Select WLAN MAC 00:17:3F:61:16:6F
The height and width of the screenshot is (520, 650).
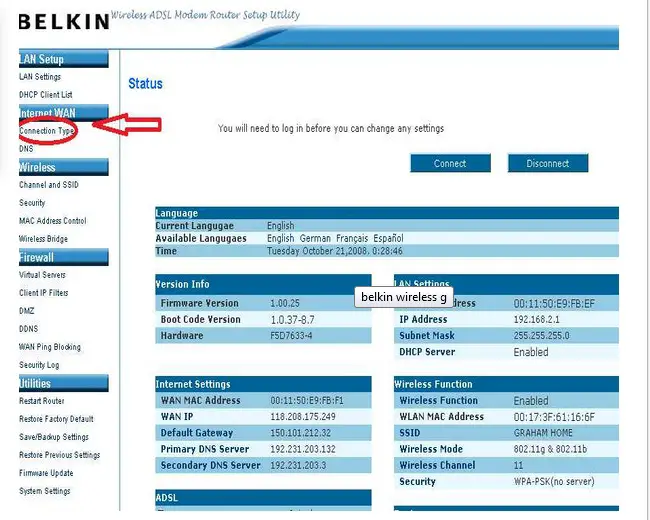point(554,417)
